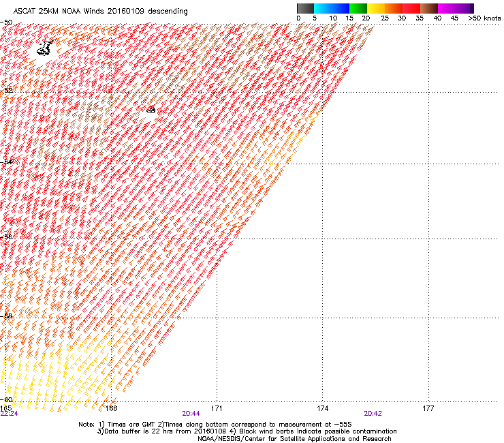The height and width of the screenshot is (443, 504).
Task: Click the longitude label '171'
Action: coord(217,408)
